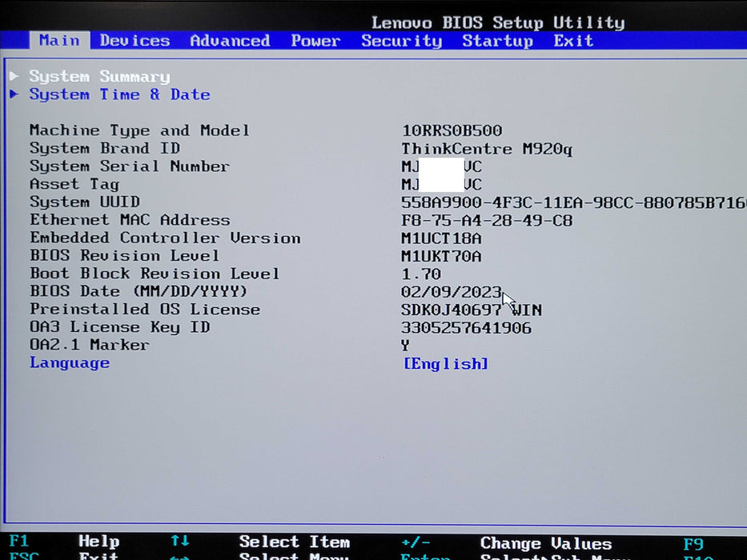Click the Machine Type and Model label
Image resolution: width=747 pixels, height=560 pixels.
[x=139, y=130]
